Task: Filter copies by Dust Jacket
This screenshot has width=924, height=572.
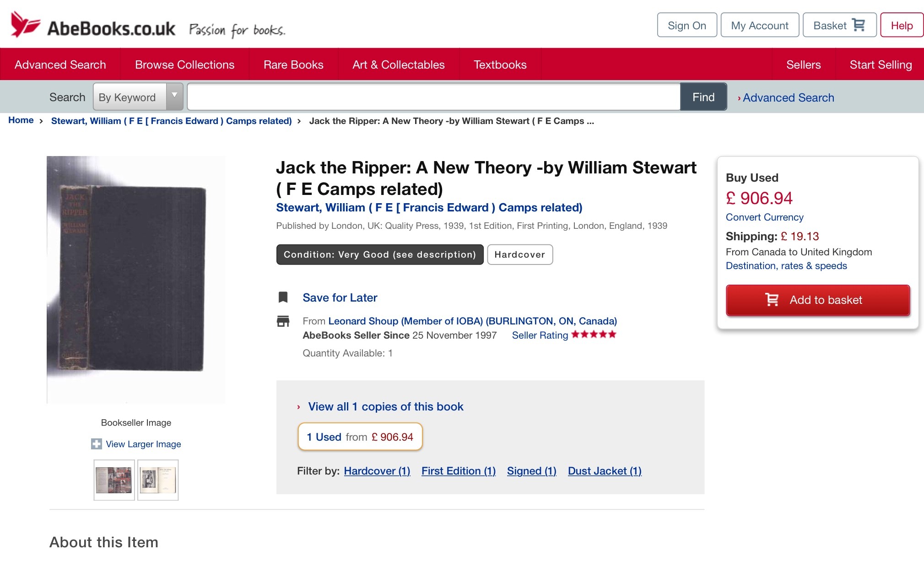Action: point(604,471)
